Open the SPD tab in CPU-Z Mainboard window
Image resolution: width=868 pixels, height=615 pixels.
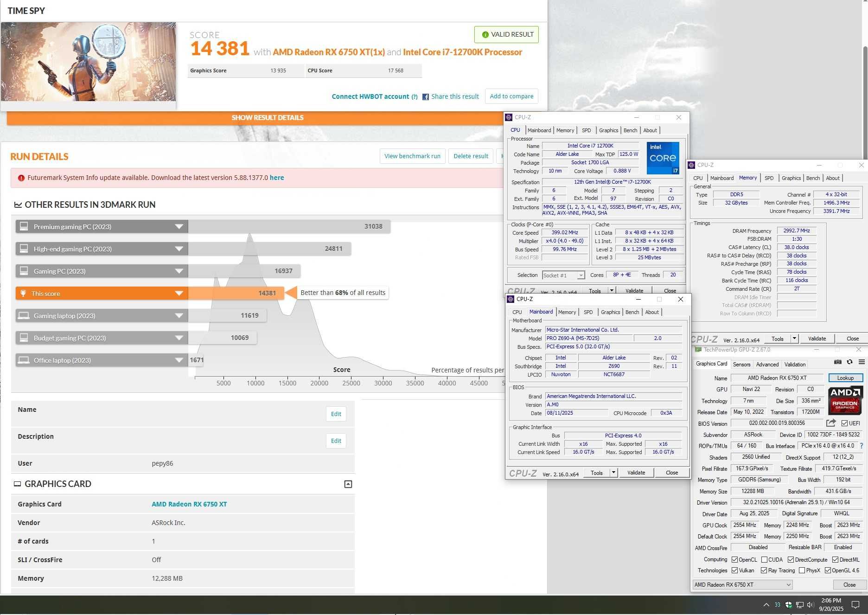(x=588, y=312)
